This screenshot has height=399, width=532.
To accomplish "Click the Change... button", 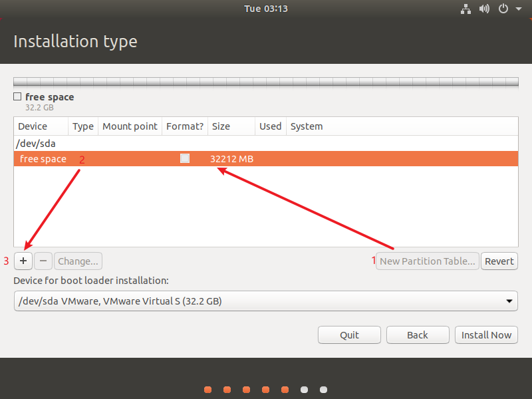I will click(78, 261).
